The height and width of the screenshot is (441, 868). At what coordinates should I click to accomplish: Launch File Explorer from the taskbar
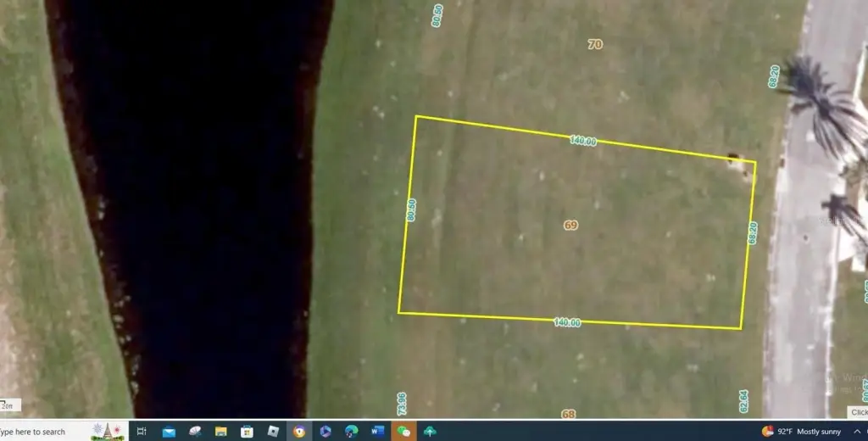click(x=220, y=432)
